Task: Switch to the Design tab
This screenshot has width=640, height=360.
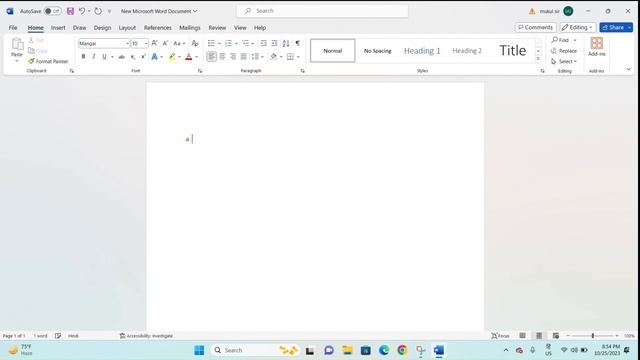Action: point(102,28)
